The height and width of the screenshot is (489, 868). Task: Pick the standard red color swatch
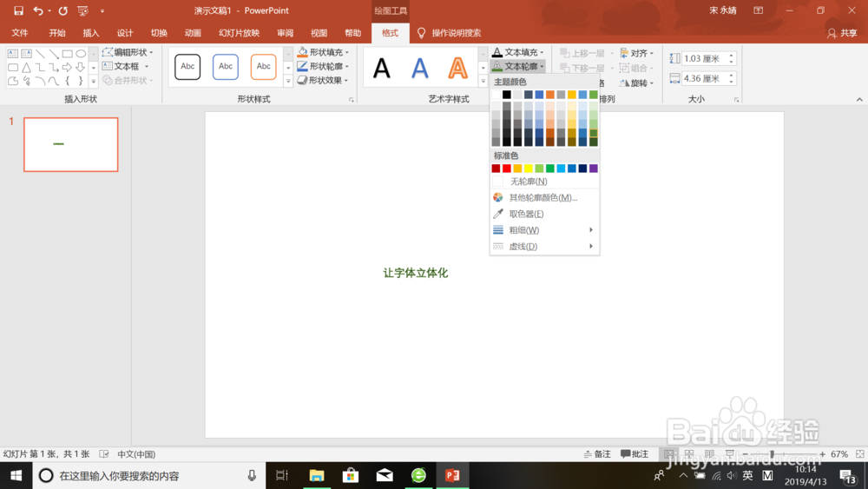[507, 169]
